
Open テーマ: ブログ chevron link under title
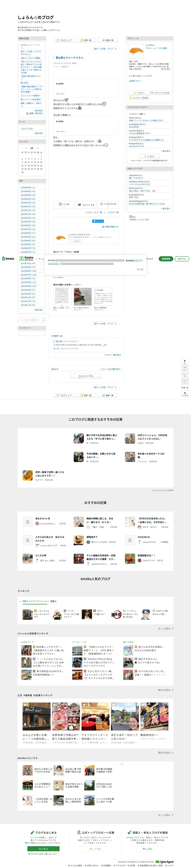(x=64, y=67)
